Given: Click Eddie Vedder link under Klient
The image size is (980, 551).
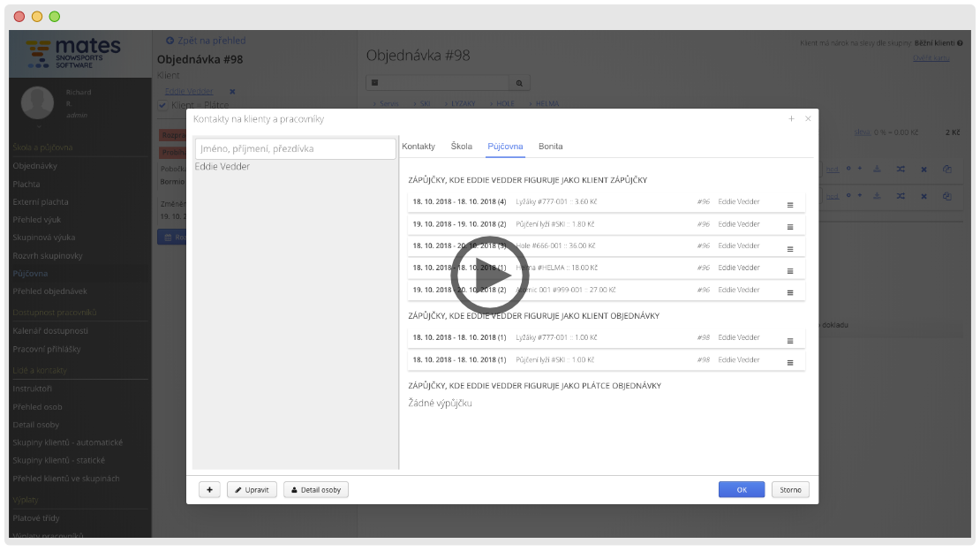Looking at the screenshot, I should (x=189, y=91).
